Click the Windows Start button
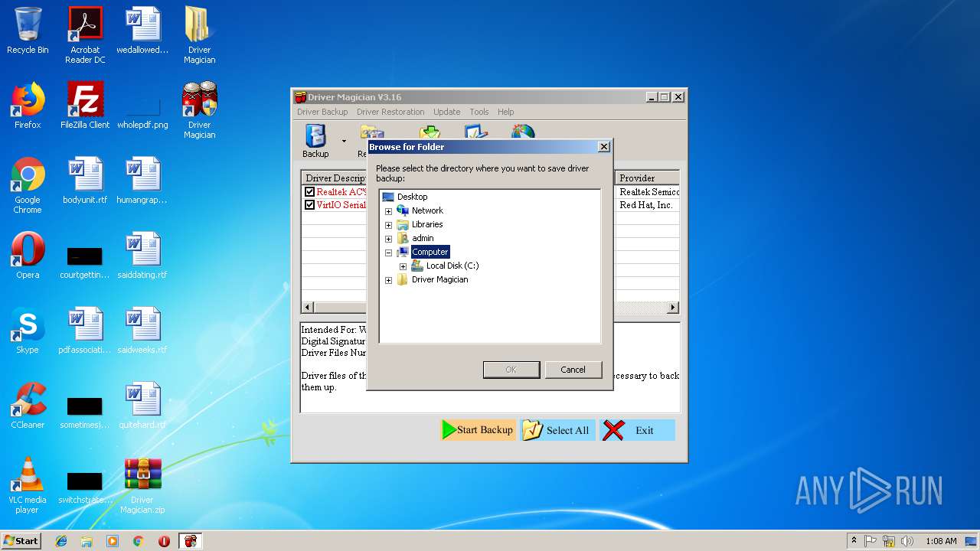Screen dimensions: 980x551 [21, 540]
